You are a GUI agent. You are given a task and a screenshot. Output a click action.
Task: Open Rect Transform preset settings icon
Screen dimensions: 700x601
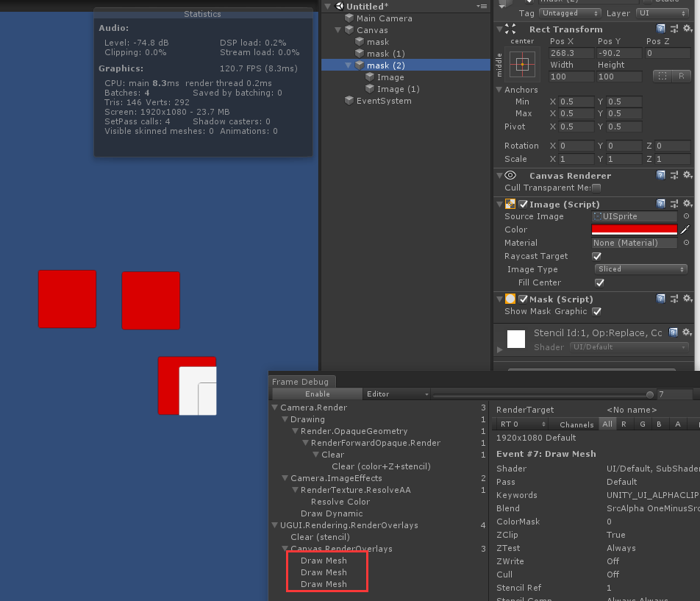point(674,29)
